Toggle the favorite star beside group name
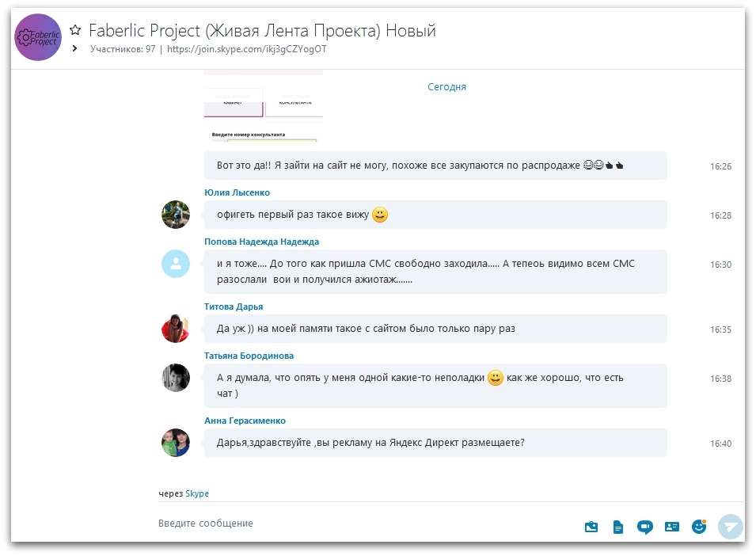Screen dimensions: 756x556 75,30
